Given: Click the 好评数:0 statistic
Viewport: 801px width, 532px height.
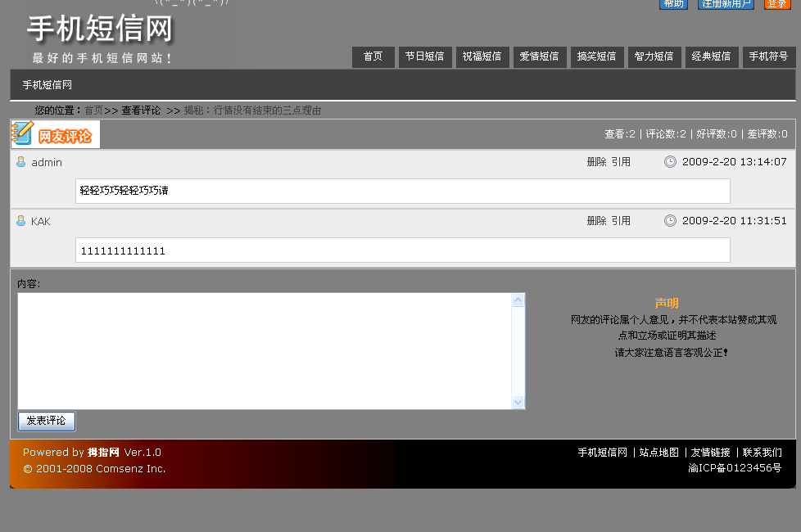Looking at the screenshot, I should pyautogui.click(x=717, y=133).
